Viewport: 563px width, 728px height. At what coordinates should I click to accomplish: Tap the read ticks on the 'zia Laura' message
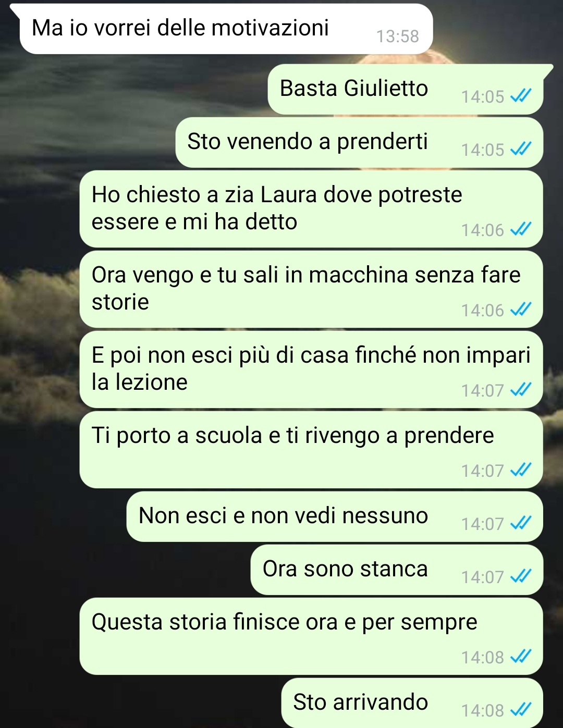[x=520, y=229]
